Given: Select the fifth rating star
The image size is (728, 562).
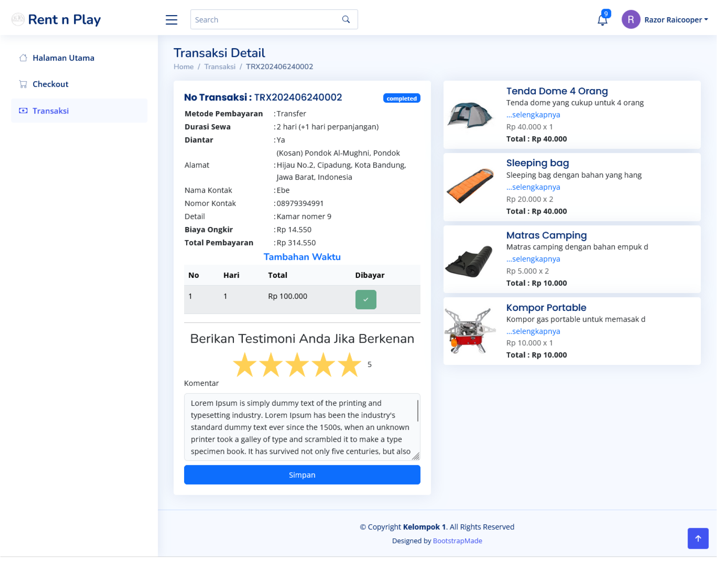Looking at the screenshot, I should 350,365.
